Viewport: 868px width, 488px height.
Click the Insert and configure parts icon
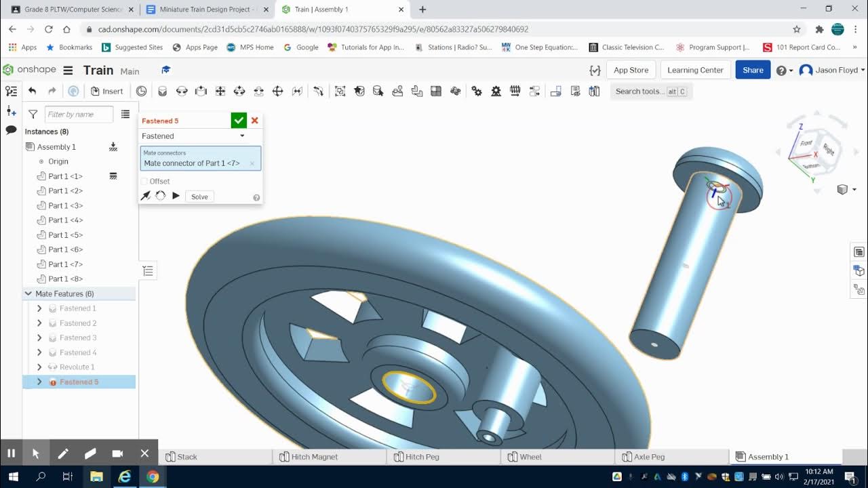tap(11, 111)
